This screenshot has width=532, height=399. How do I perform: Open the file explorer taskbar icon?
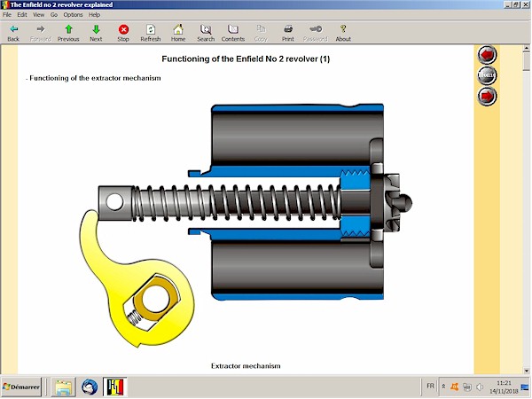[64, 387]
